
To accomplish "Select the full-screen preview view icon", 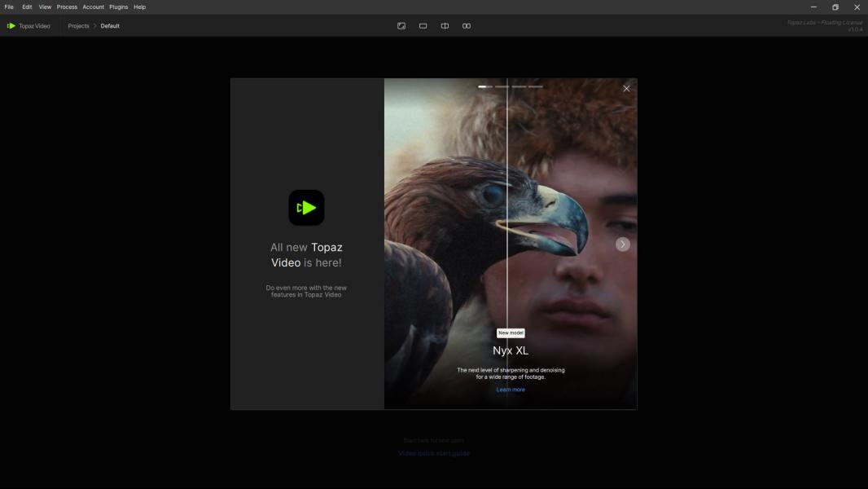I will click(401, 26).
